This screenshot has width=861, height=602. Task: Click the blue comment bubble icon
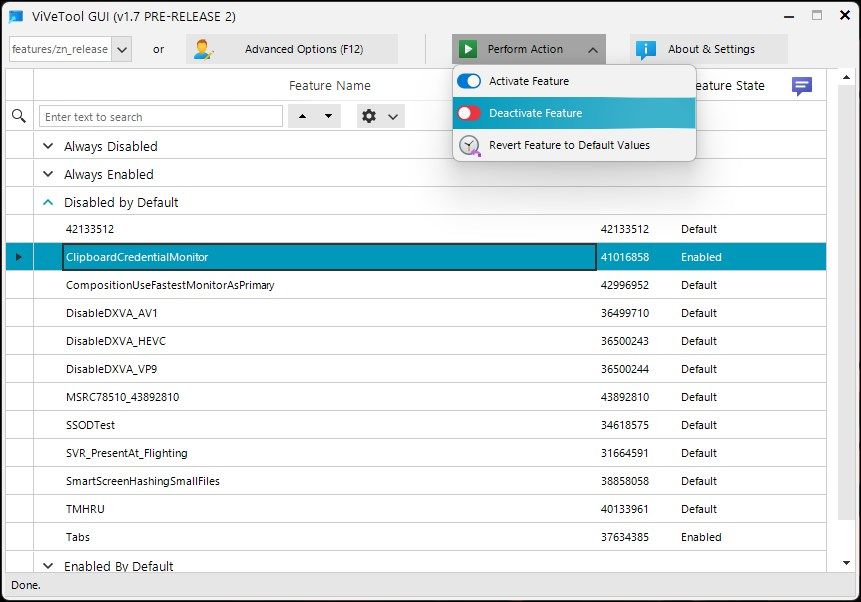pyautogui.click(x=801, y=87)
